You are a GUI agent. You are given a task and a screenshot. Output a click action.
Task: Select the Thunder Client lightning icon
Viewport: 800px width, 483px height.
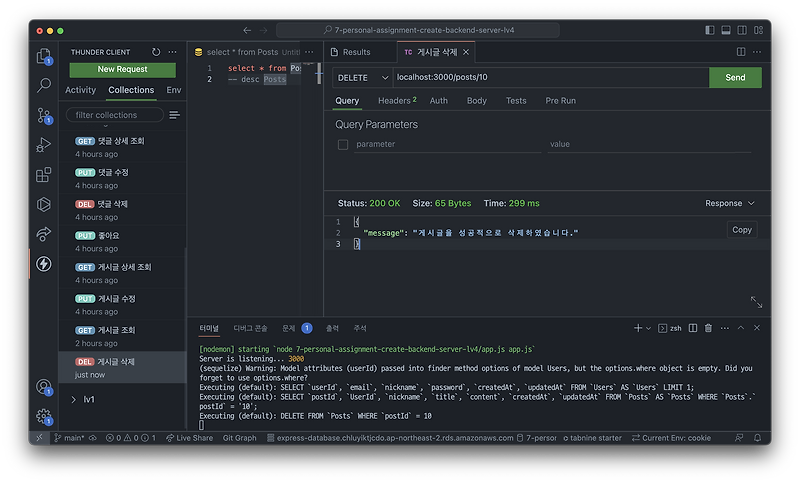pyautogui.click(x=44, y=264)
